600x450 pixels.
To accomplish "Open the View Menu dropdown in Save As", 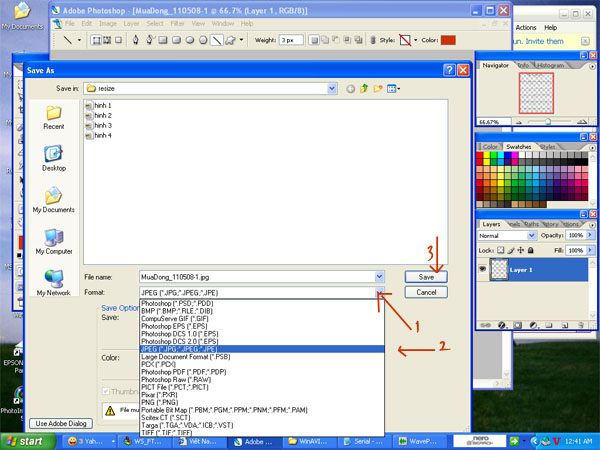I will (393, 89).
